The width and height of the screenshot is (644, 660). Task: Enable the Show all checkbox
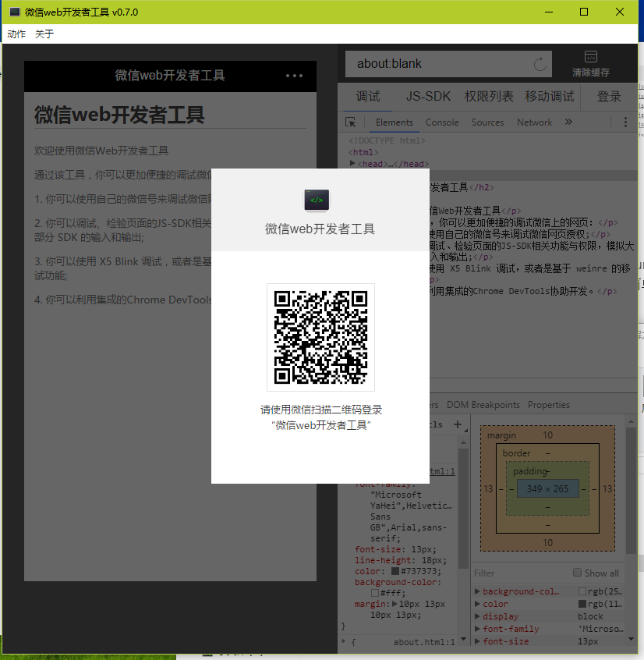coord(578,573)
